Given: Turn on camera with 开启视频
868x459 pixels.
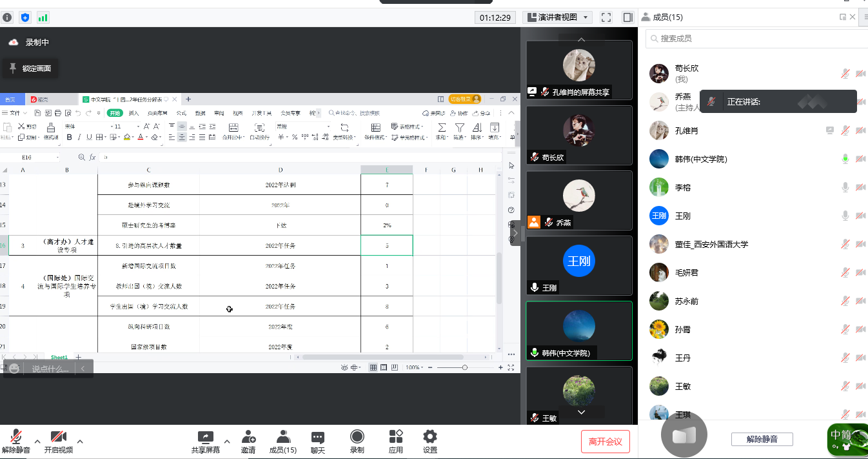Looking at the screenshot, I should [59, 437].
